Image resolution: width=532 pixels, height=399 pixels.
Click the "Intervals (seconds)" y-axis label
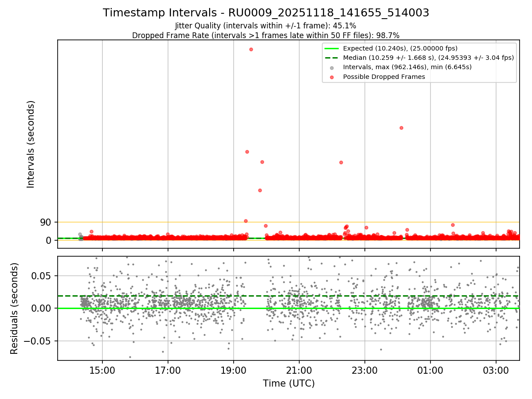[x=31, y=144]
